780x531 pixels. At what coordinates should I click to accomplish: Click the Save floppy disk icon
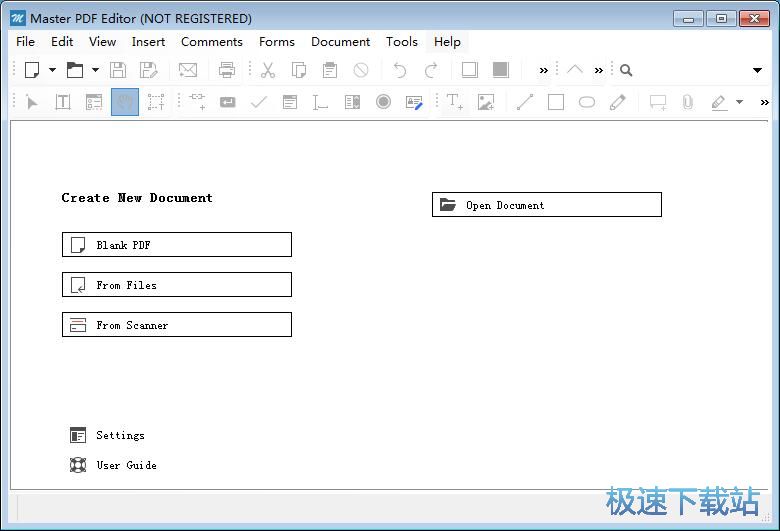(x=118, y=70)
